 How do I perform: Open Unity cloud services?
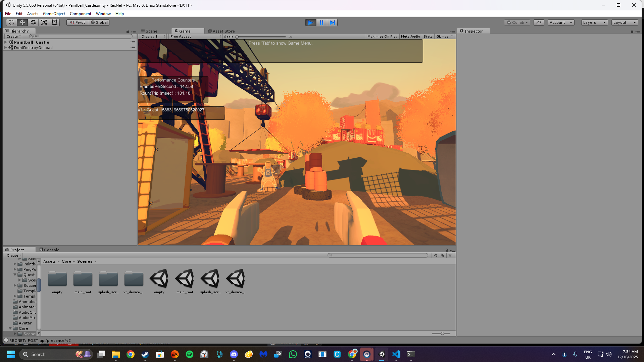click(539, 22)
